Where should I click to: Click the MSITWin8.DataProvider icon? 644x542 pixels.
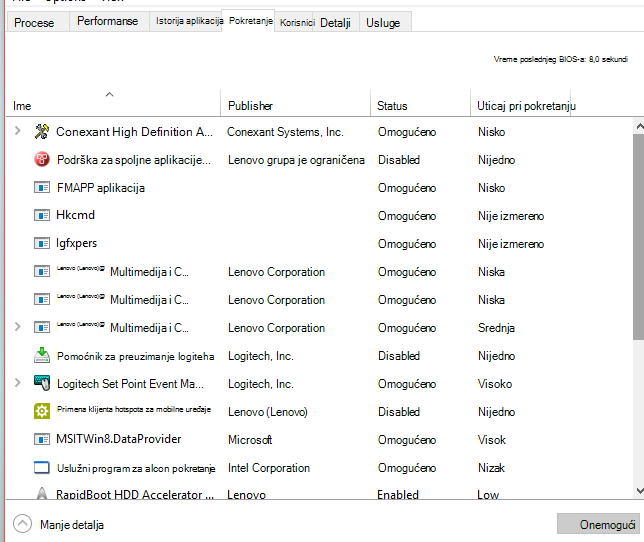tap(42, 439)
